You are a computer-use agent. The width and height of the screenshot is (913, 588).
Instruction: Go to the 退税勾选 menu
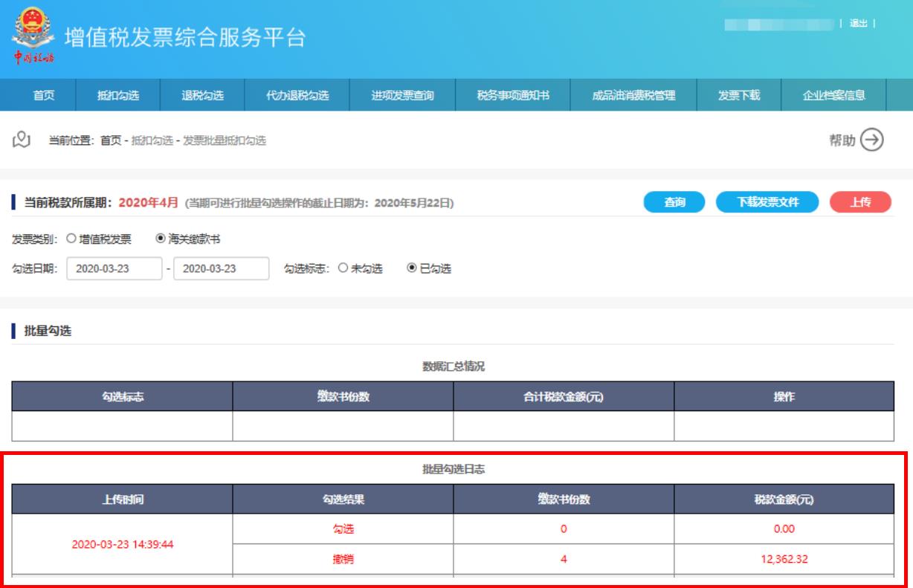coord(203,94)
